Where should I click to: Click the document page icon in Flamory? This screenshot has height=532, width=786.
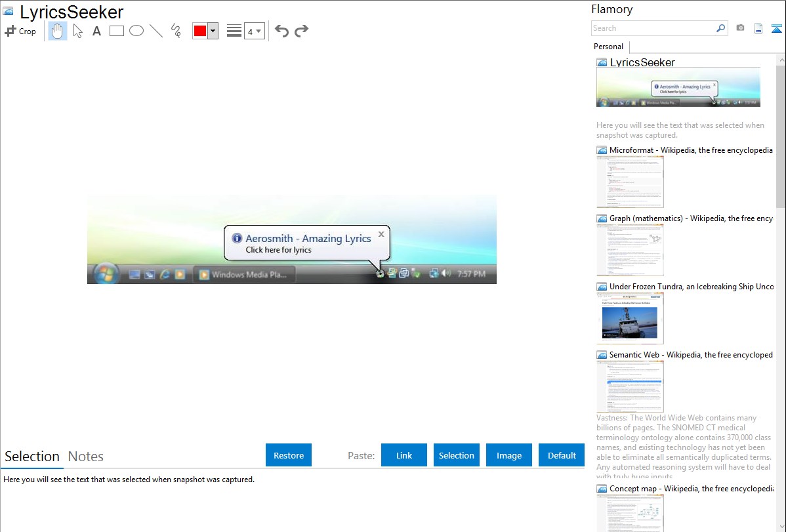[758, 28]
